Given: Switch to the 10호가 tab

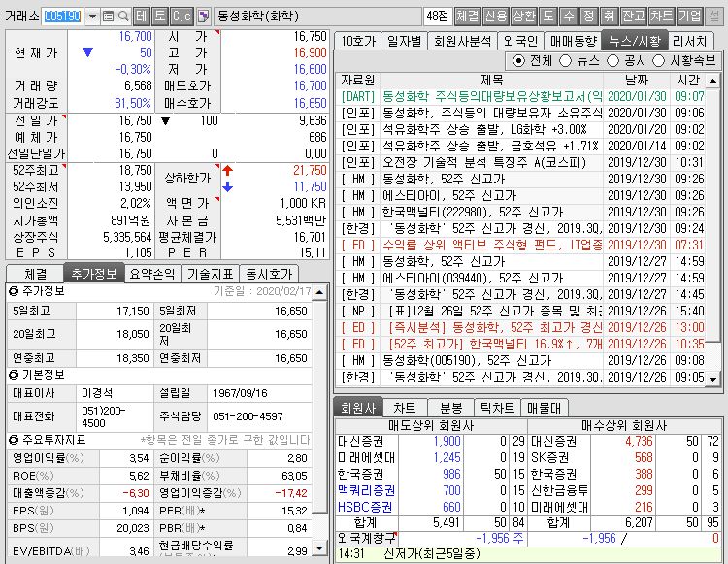Looking at the screenshot, I should [358, 42].
